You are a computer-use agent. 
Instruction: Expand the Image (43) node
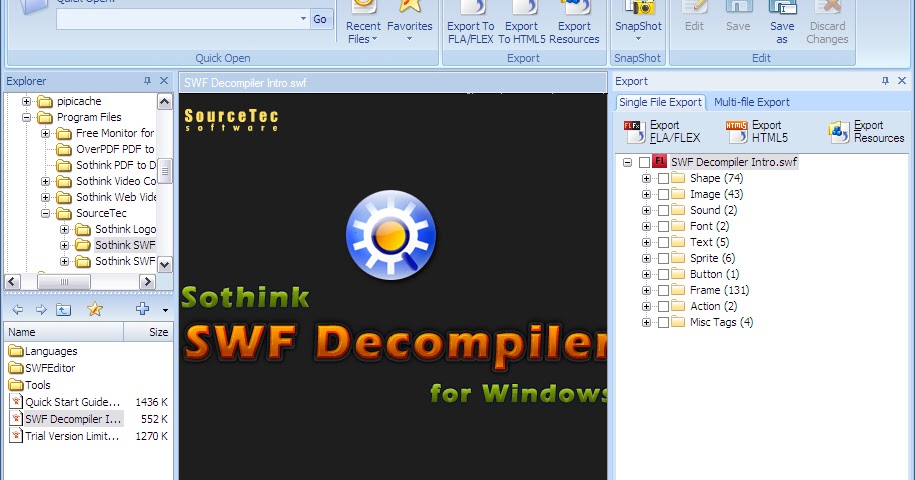coord(646,194)
